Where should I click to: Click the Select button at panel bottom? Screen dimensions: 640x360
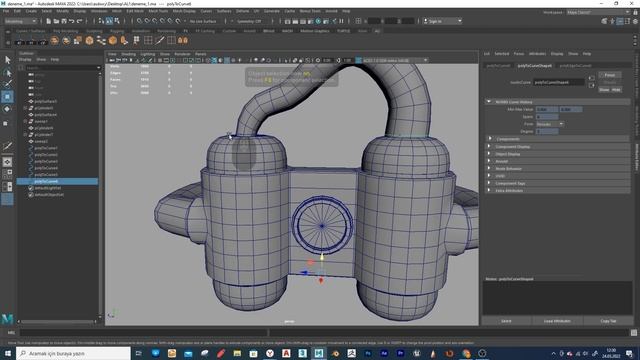tap(506, 321)
